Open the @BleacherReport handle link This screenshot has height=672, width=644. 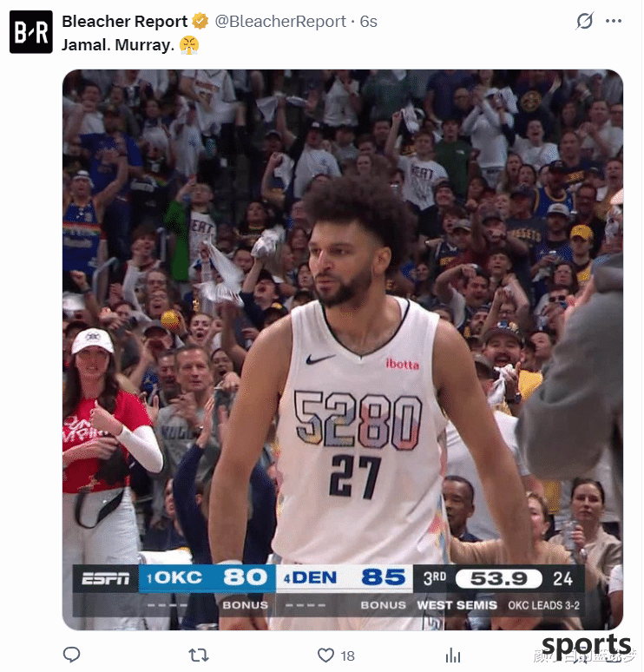tap(280, 22)
